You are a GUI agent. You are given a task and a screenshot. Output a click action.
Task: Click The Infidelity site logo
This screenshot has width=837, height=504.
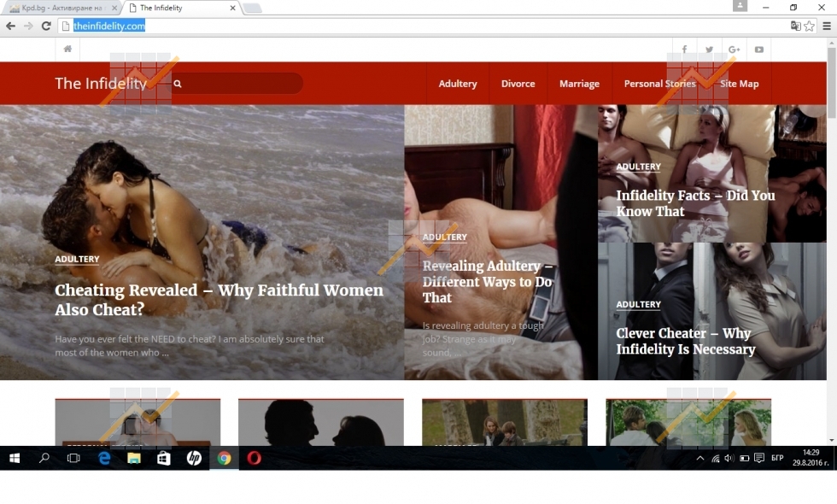click(x=101, y=84)
